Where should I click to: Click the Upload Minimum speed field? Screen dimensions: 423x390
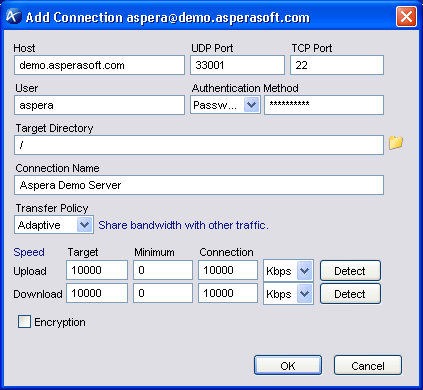tap(163, 270)
